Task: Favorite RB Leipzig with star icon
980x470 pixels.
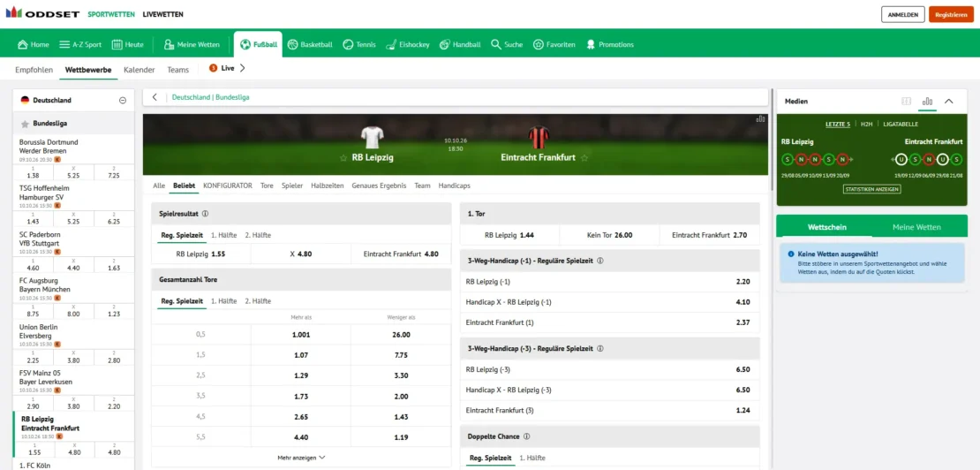Action: click(x=343, y=158)
